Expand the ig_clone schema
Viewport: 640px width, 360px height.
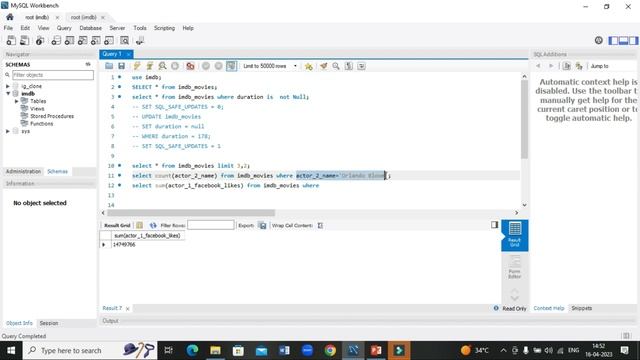[x=8, y=86]
